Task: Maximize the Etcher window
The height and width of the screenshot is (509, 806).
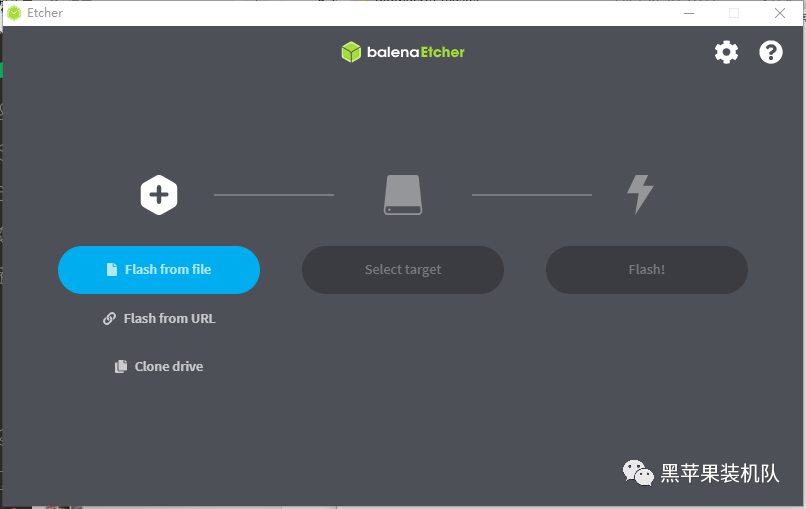Action: point(734,13)
